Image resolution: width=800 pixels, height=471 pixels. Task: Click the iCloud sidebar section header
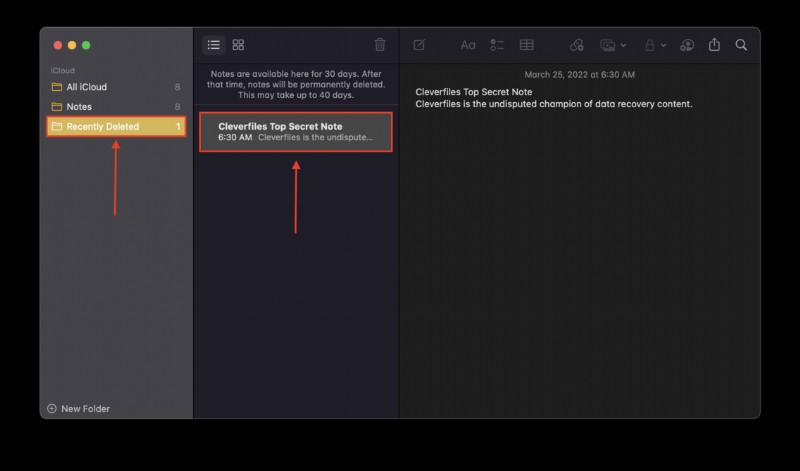tap(63, 70)
